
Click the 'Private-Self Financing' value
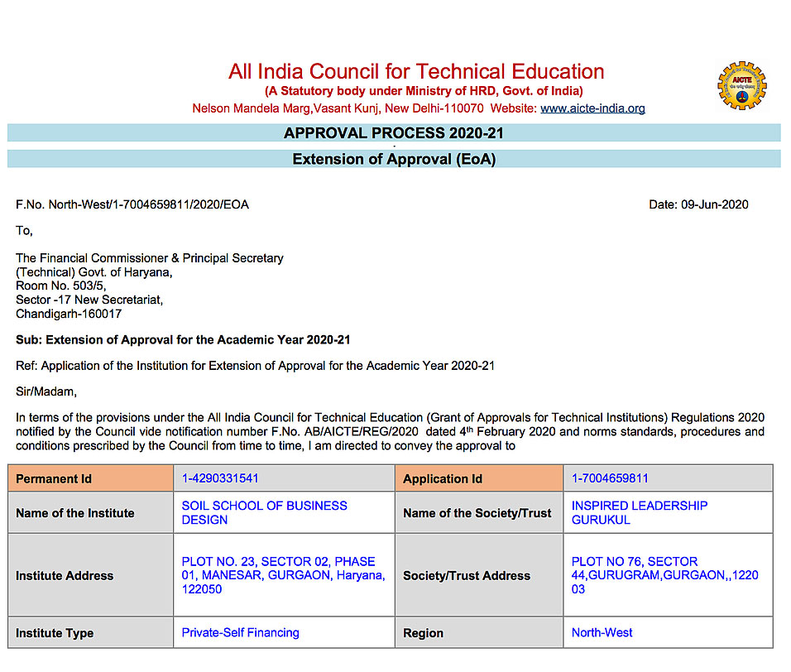tap(240, 632)
